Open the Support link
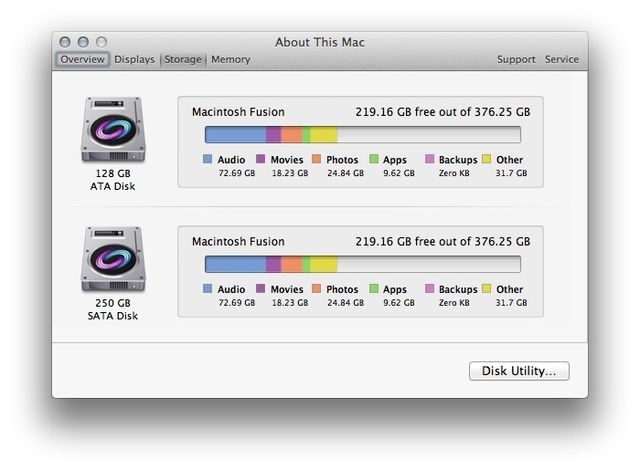The width and height of the screenshot is (640, 470). 516,59
